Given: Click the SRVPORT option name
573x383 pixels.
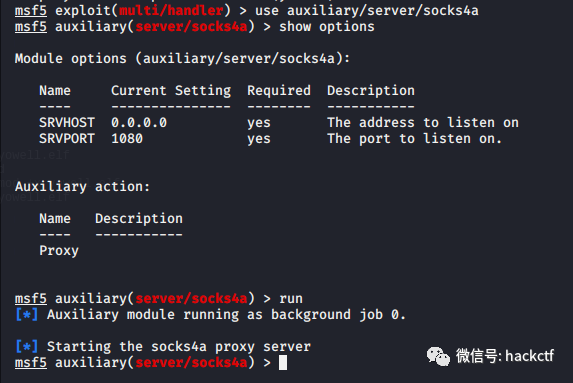Looking at the screenshot, I should pos(67,139).
